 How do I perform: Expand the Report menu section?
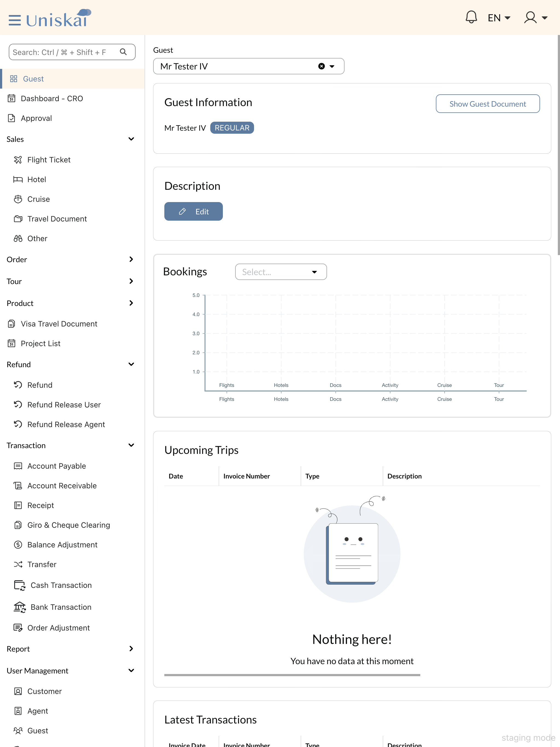pyautogui.click(x=131, y=649)
